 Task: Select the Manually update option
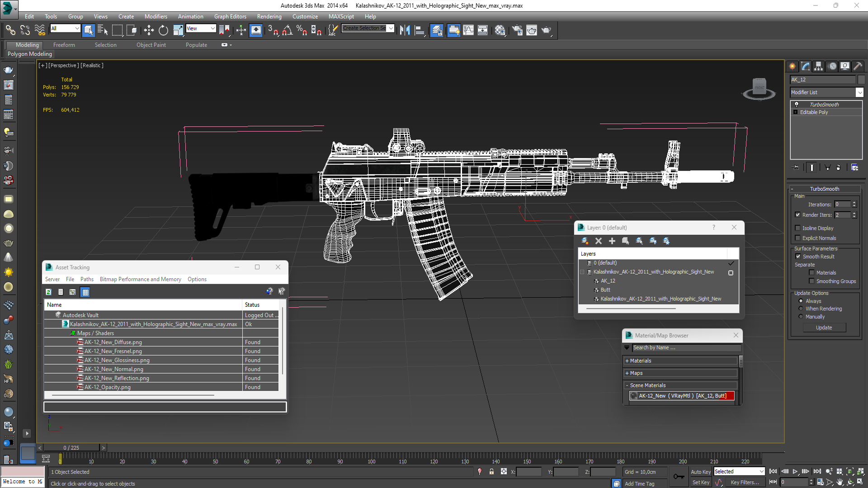point(801,317)
